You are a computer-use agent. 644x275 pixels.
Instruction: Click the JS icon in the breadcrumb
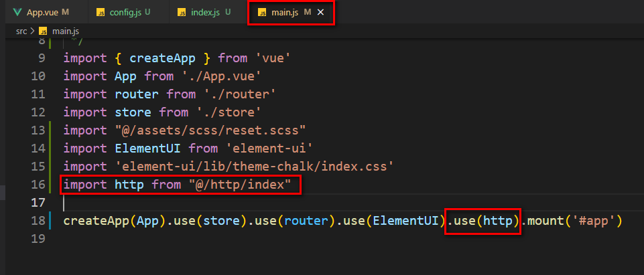tap(43, 31)
